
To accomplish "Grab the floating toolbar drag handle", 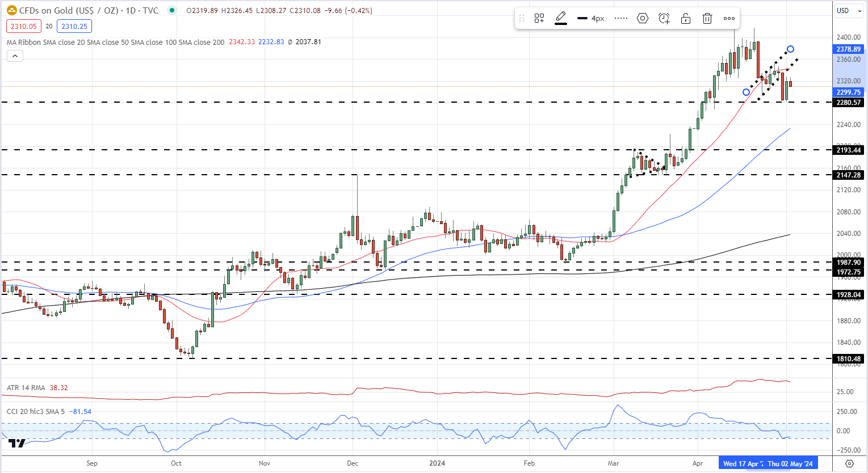I will pyautogui.click(x=522, y=18).
